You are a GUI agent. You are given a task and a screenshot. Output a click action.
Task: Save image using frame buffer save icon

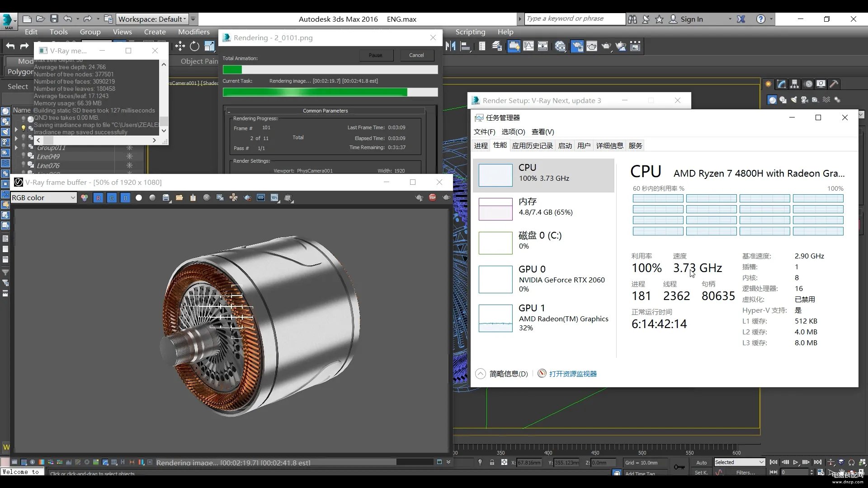coord(166,197)
